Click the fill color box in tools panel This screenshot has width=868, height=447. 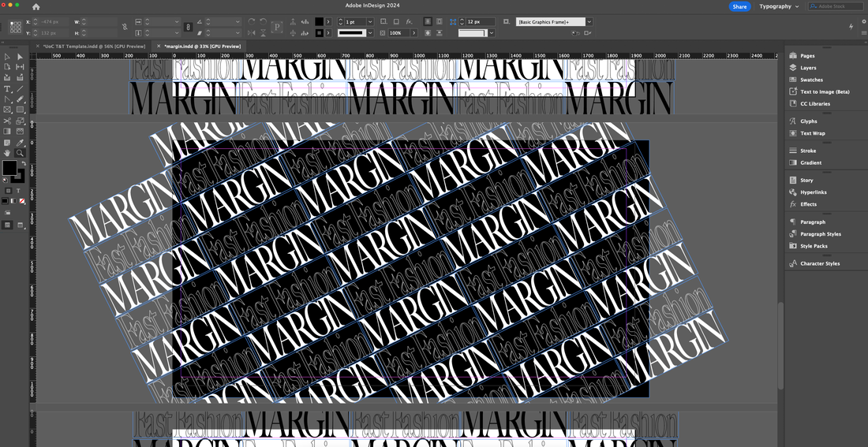(x=9, y=167)
